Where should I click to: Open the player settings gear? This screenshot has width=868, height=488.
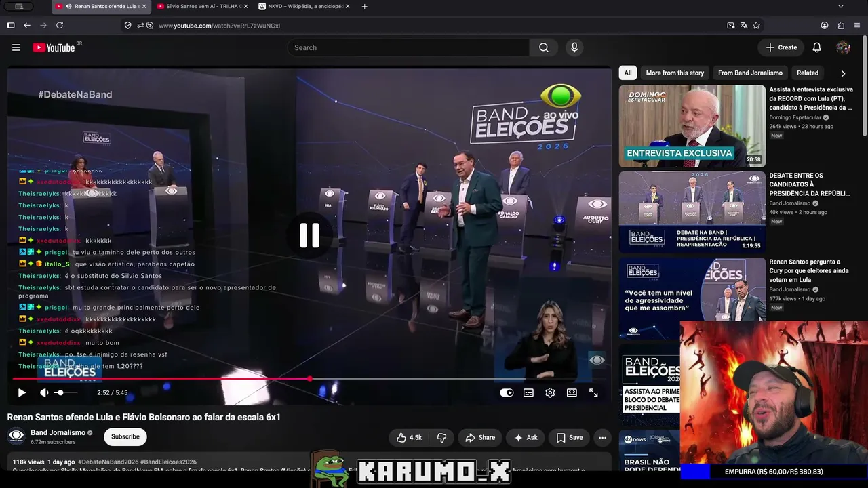(550, 392)
